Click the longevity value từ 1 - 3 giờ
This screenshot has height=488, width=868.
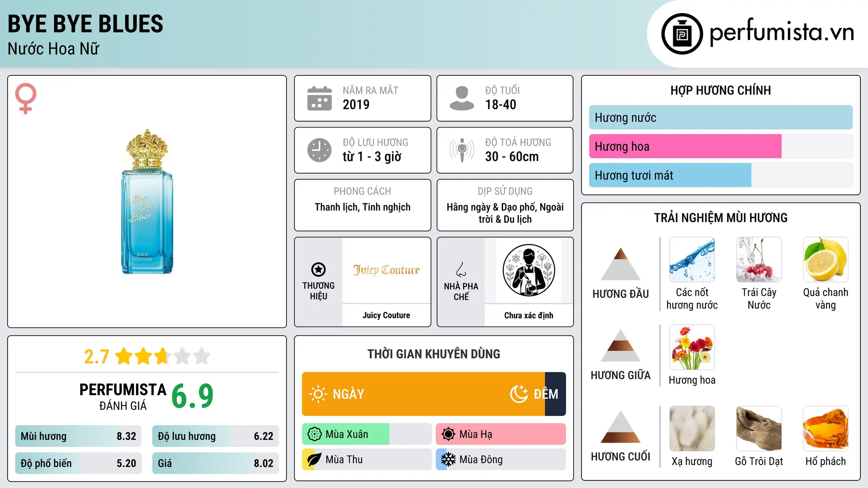point(372,157)
